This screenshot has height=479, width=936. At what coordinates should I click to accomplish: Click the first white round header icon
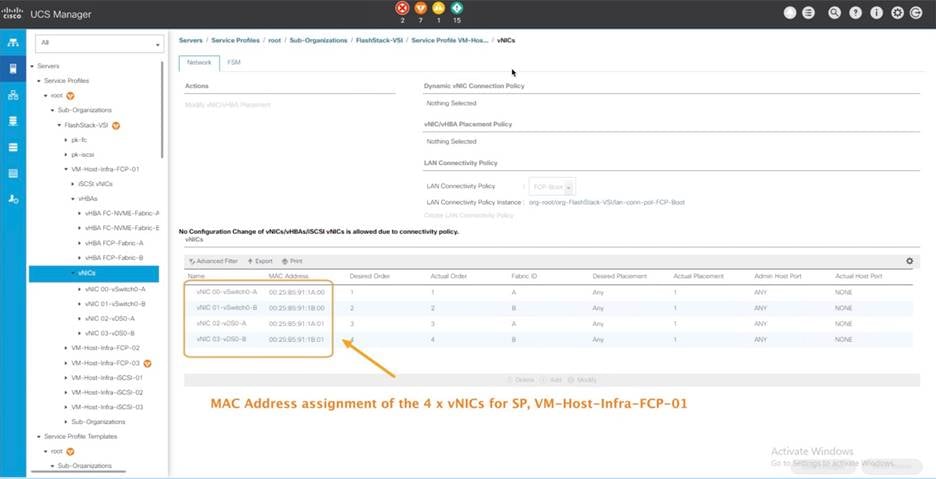[x=790, y=13]
